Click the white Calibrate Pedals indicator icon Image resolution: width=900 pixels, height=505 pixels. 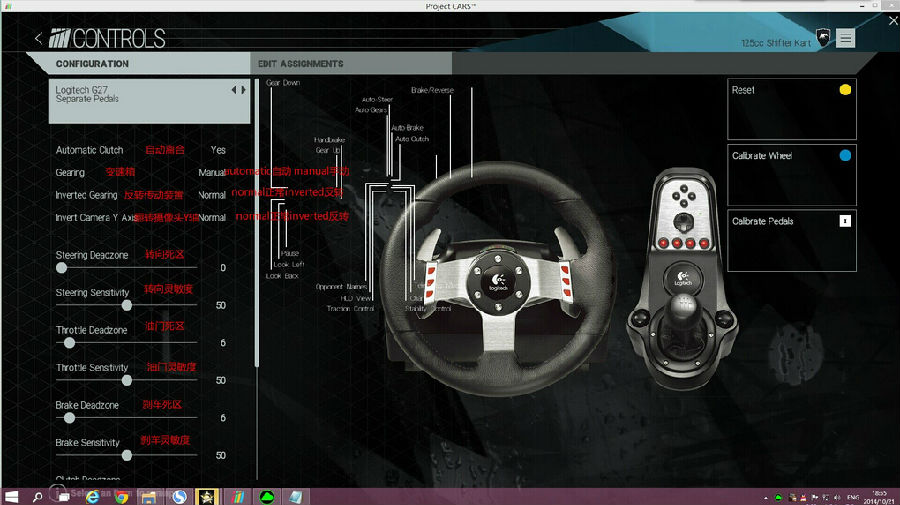(x=845, y=221)
